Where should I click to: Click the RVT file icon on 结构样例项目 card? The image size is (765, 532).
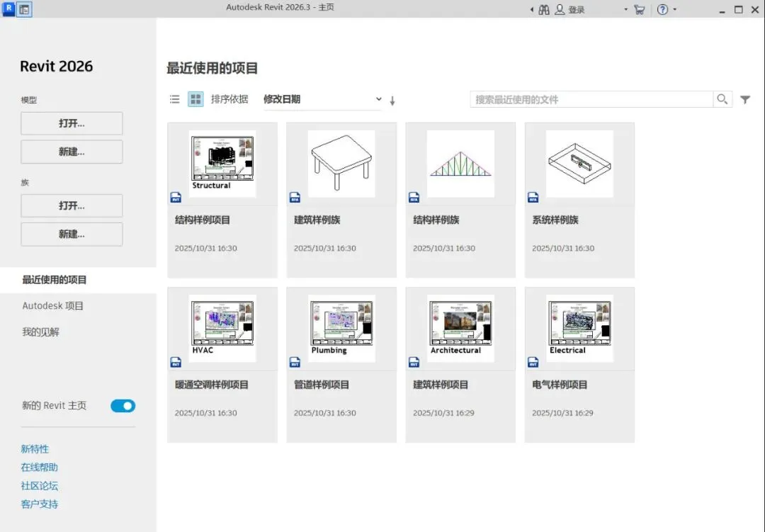coord(176,197)
